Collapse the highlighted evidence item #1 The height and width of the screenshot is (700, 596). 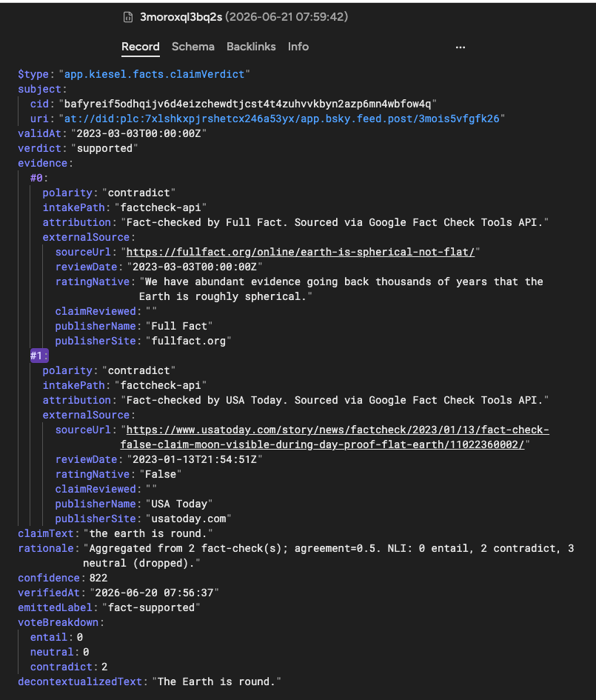coord(36,356)
